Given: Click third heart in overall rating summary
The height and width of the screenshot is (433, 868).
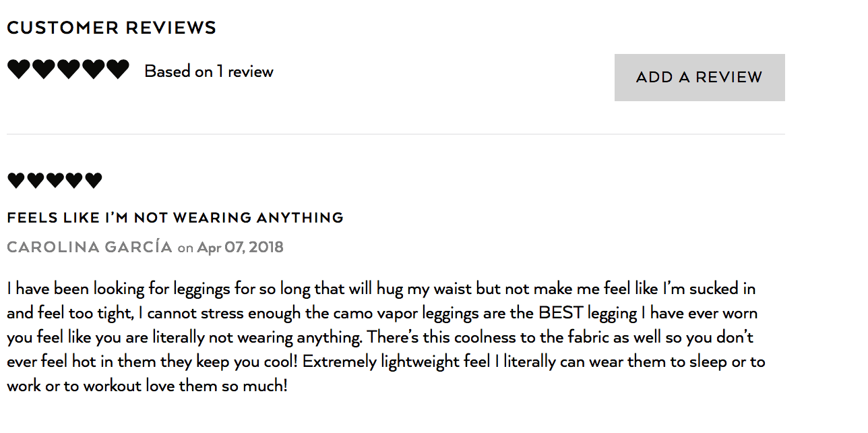Looking at the screenshot, I should click(68, 69).
